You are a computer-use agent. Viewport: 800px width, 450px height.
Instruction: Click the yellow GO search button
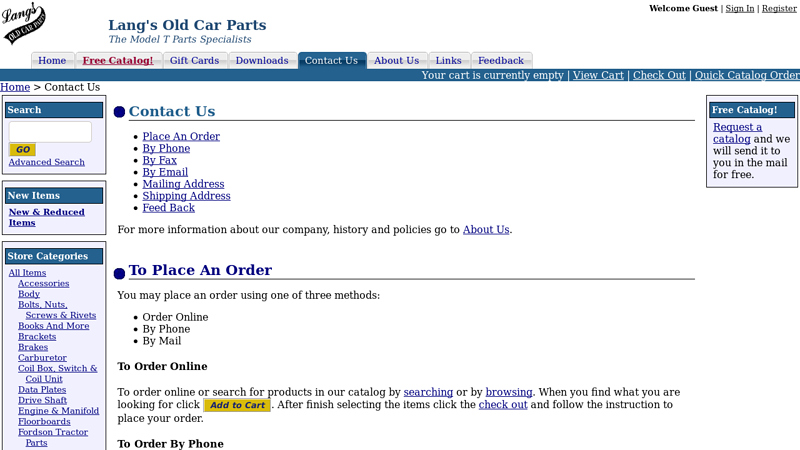(x=22, y=149)
